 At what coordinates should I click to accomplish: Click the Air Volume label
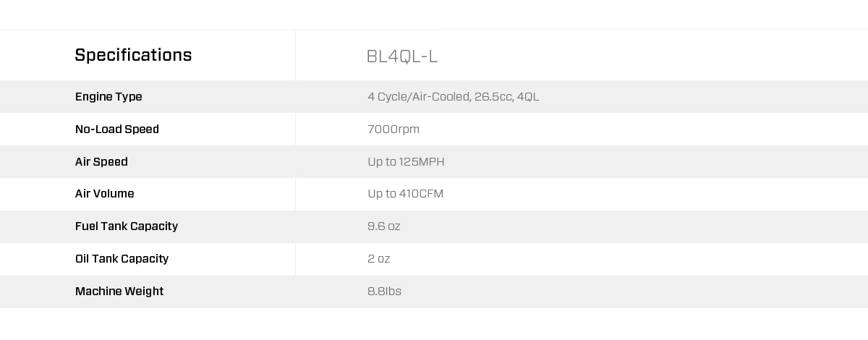[x=105, y=194]
